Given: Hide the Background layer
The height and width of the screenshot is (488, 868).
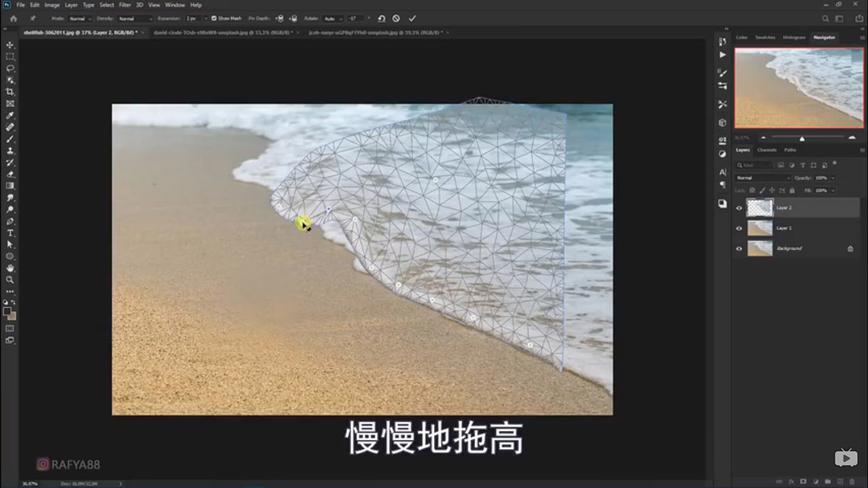Looking at the screenshot, I should [x=739, y=248].
